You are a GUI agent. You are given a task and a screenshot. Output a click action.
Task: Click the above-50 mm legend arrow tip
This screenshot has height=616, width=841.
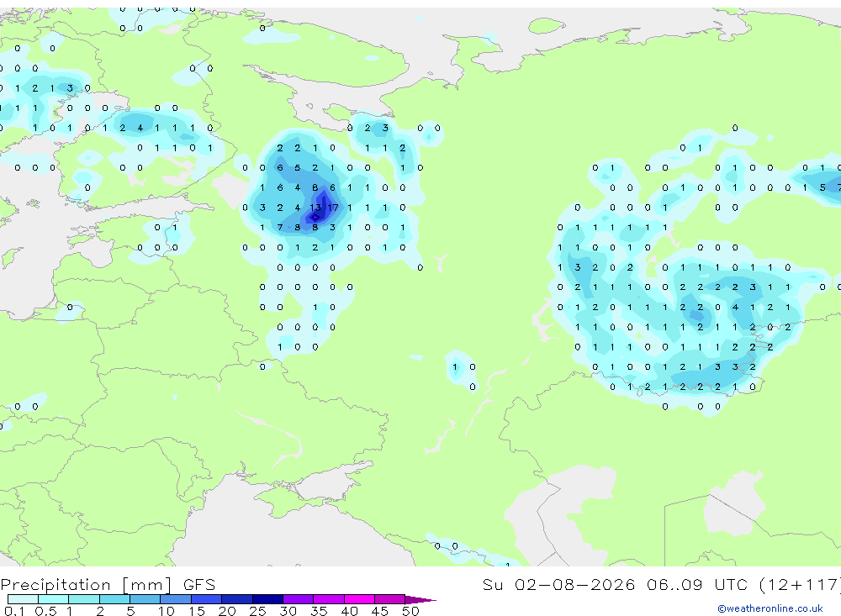(421, 599)
